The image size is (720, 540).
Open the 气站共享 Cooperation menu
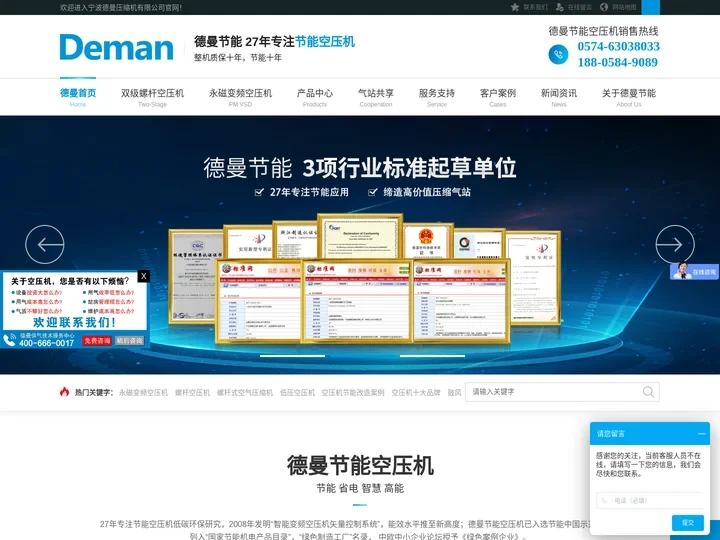click(x=376, y=97)
